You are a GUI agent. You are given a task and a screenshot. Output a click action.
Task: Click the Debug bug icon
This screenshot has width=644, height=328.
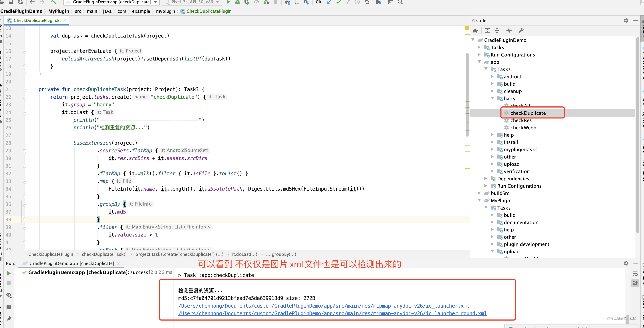tap(238, 2)
